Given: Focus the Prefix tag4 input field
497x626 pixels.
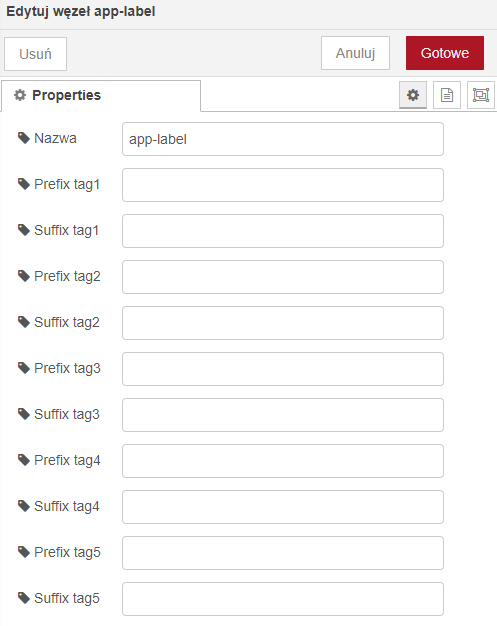Looking at the screenshot, I should pos(283,461).
